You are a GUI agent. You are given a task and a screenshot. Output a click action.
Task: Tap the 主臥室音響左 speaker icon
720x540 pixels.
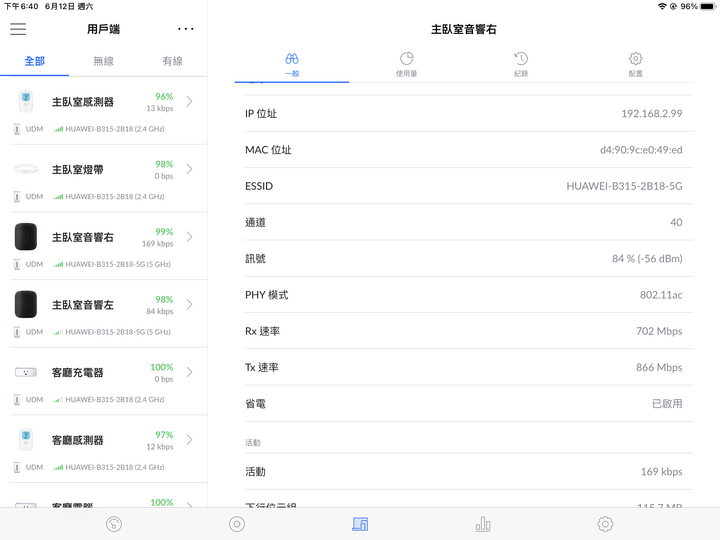26,304
